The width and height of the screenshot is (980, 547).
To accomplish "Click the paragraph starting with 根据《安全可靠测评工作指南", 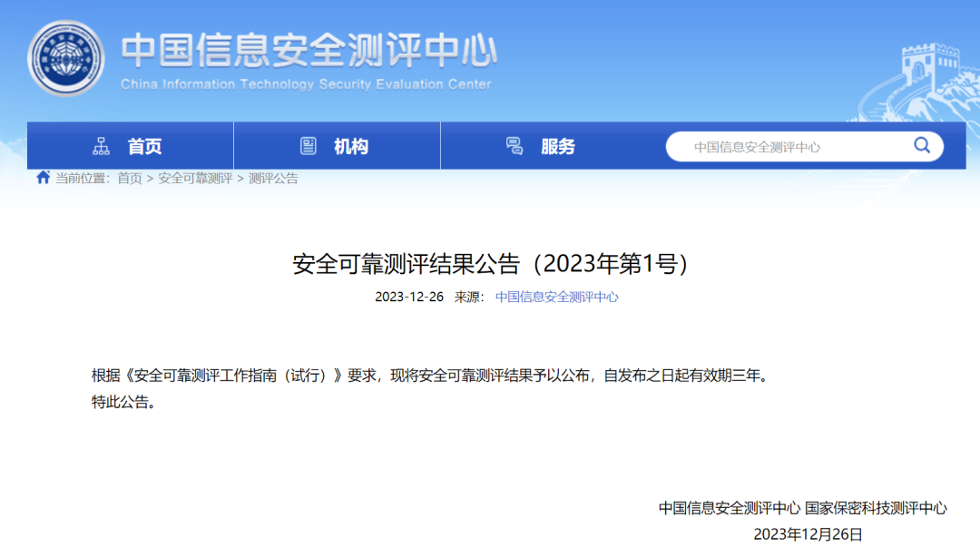I will [x=431, y=375].
